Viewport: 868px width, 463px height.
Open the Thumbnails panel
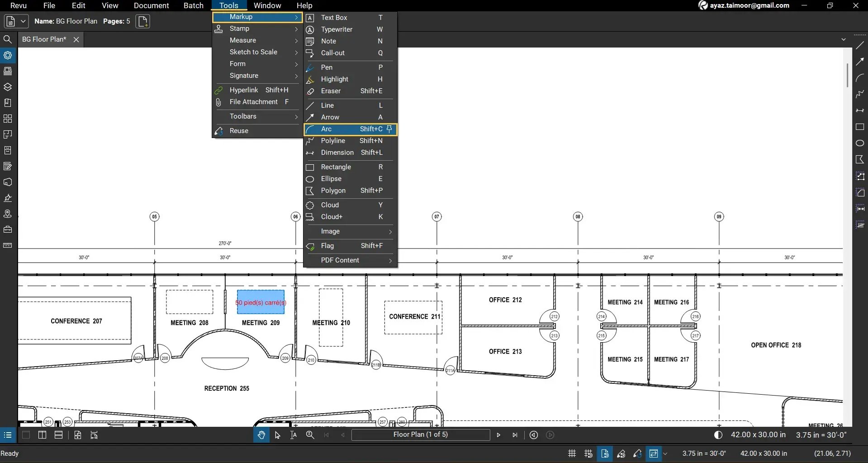[8, 71]
